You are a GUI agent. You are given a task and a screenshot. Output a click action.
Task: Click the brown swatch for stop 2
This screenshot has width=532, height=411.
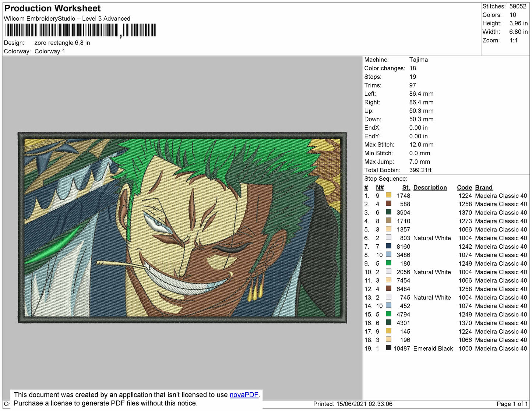pos(388,204)
